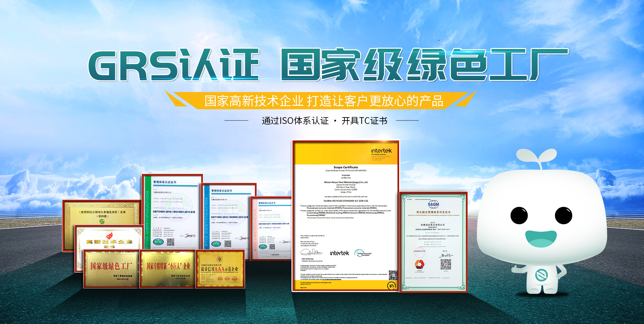Click the GRS认证 headline text
Viewport: 644px width, 324px height.
coord(173,65)
